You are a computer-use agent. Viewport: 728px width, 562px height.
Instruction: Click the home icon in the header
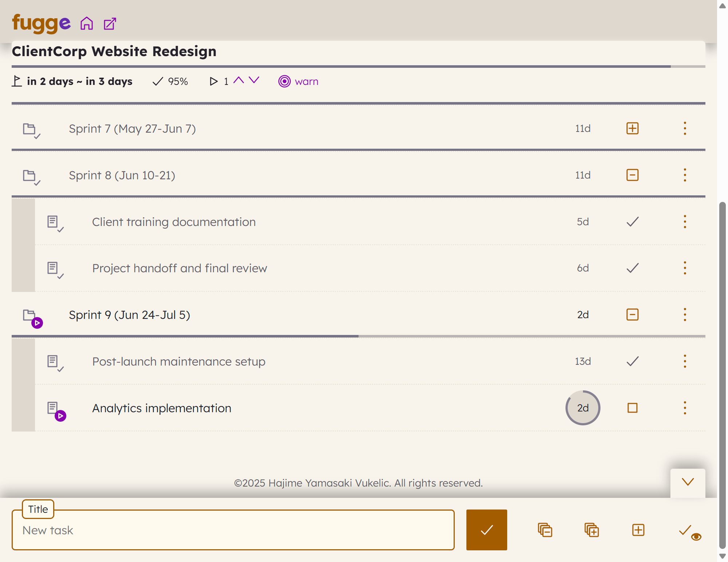pos(87,23)
